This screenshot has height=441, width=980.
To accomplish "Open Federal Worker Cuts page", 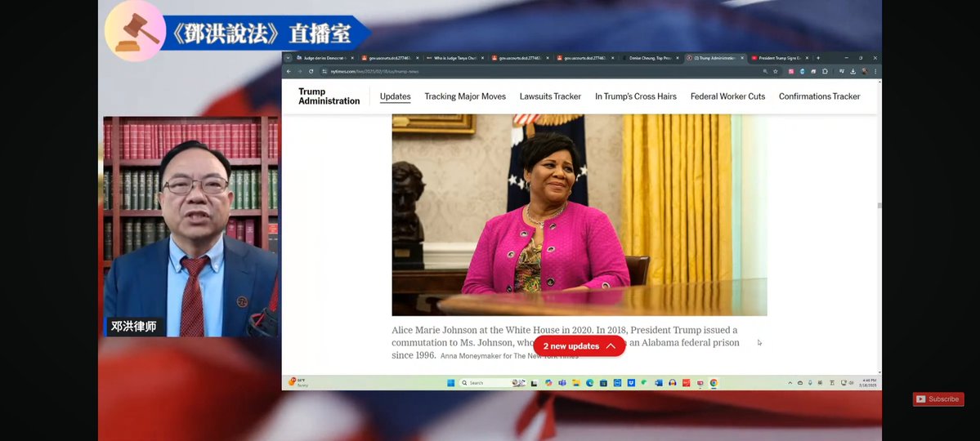I will click(727, 96).
